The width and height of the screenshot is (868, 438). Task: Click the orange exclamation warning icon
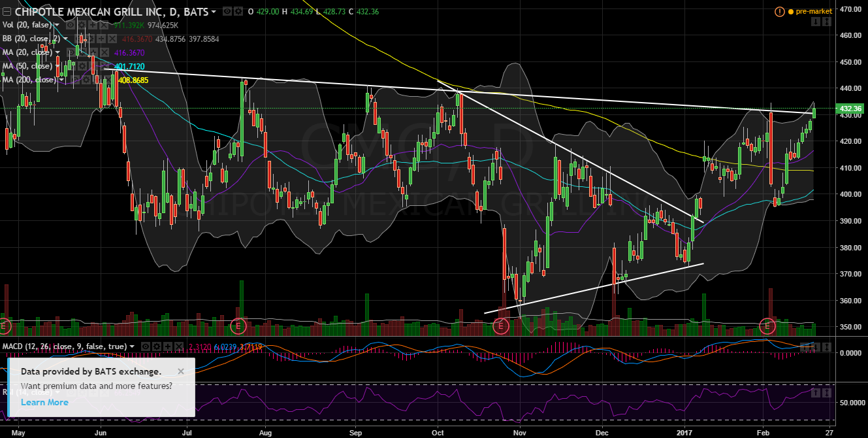tap(780, 12)
